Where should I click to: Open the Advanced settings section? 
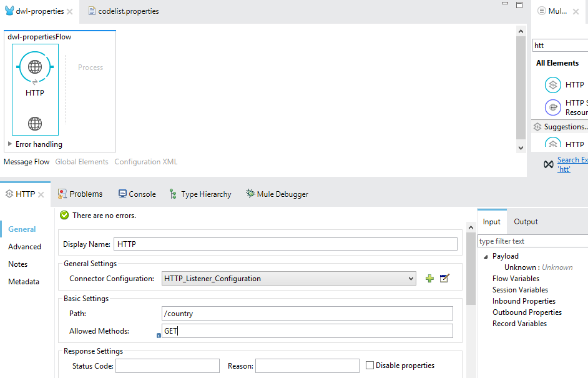(25, 247)
